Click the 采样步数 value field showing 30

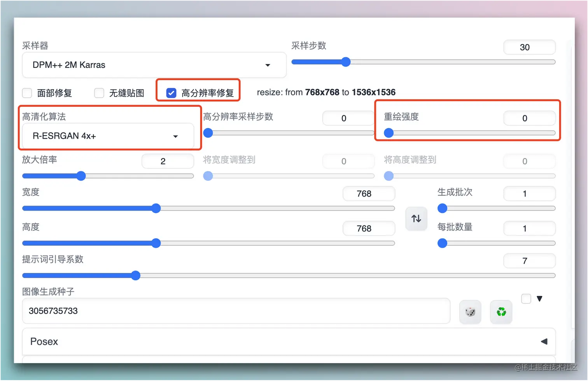(529, 47)
